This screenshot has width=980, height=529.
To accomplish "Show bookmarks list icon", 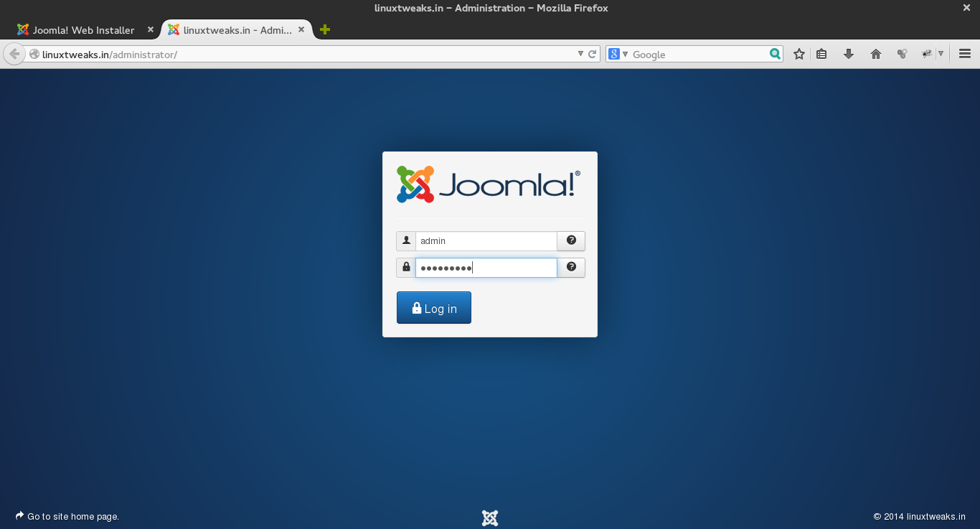I will click(x=822, y=54).
